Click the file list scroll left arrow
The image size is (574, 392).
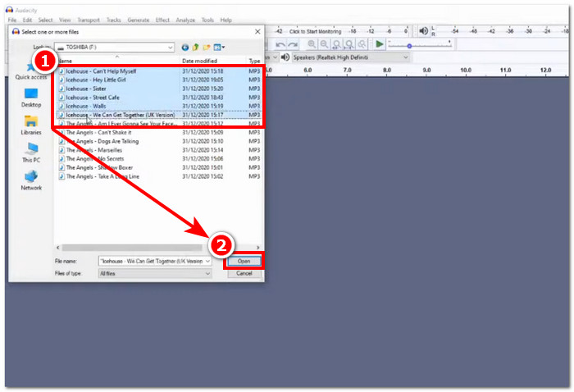pos(58,248)
